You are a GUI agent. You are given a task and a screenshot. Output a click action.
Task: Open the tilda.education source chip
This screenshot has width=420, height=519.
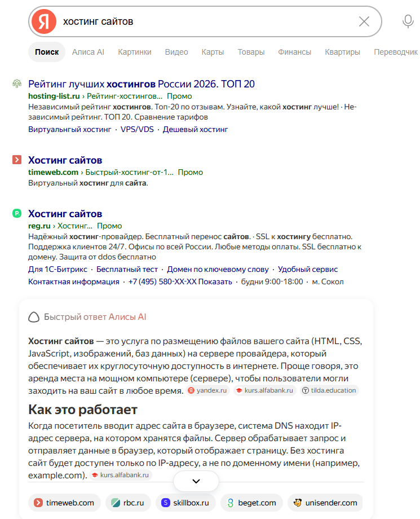[x=329, y=390]
